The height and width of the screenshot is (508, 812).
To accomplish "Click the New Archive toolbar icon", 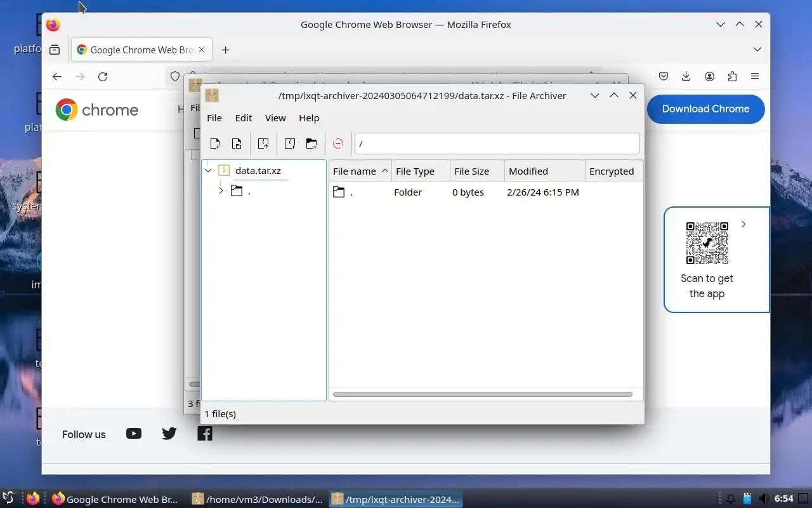I will point(215,144).
